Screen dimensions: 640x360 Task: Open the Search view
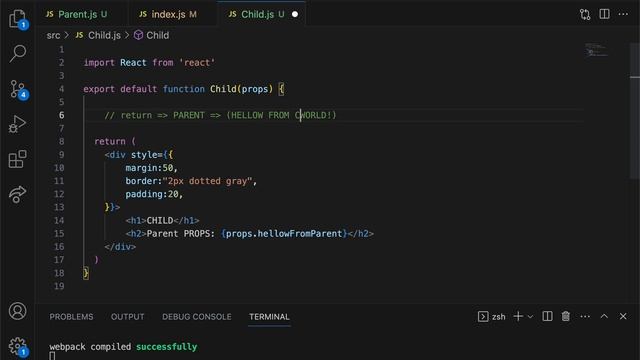(x=18, y=53)
